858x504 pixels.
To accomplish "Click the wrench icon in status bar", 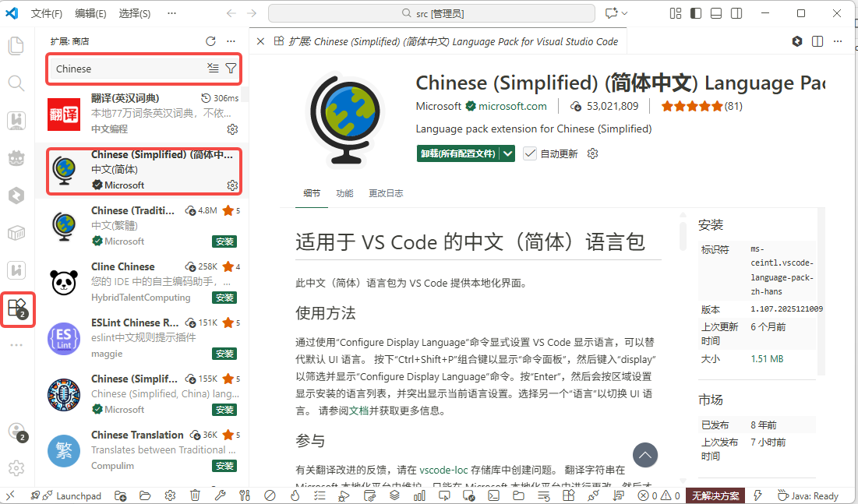I will point(220,495).
